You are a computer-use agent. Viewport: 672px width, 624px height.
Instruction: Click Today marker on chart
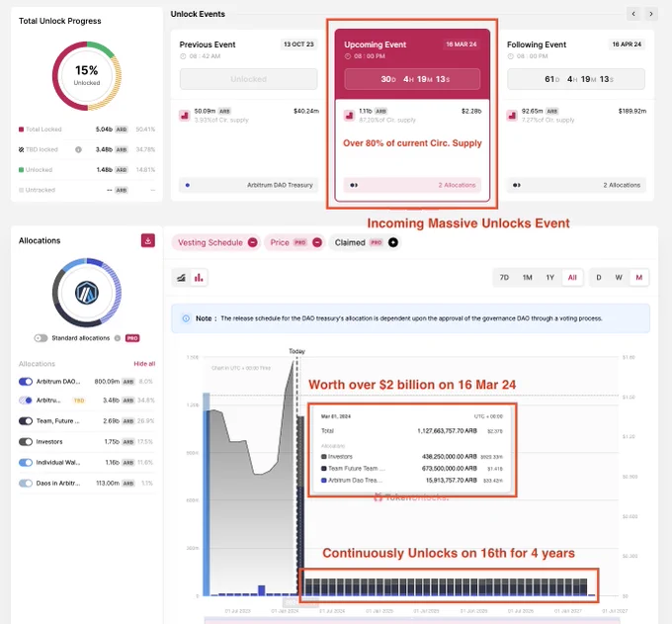point(297,351)
